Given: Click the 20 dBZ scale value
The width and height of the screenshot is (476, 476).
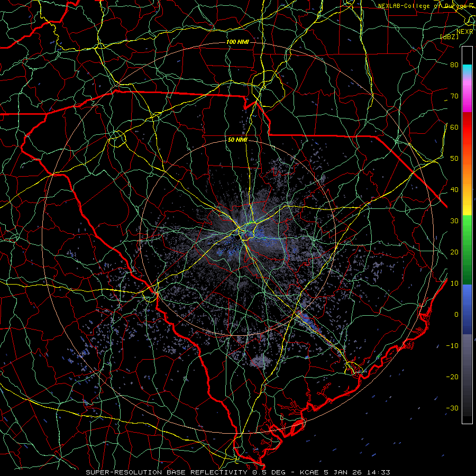Looking at the screenshot, I should pos(454,252).
